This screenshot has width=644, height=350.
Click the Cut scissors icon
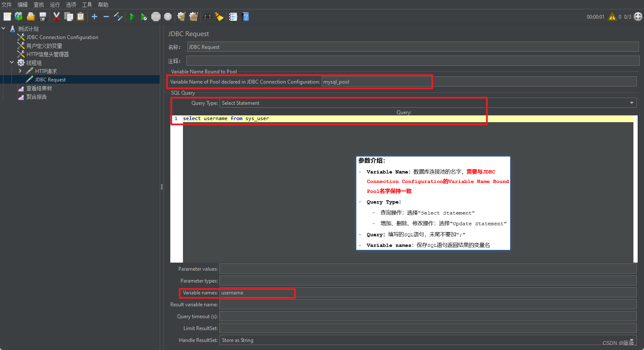(x=56, y=17)
